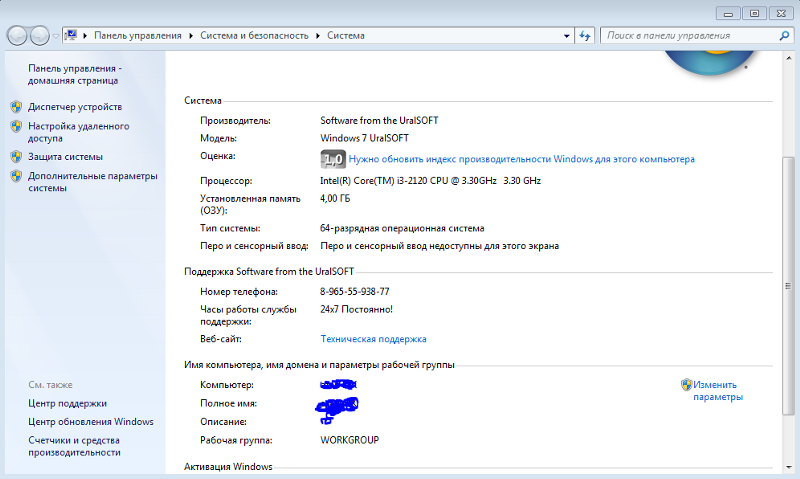Select 4,00 ГБ memory value
Image resolution: width=800 pixels, height=479 pixels.
[x=335, y=198]
